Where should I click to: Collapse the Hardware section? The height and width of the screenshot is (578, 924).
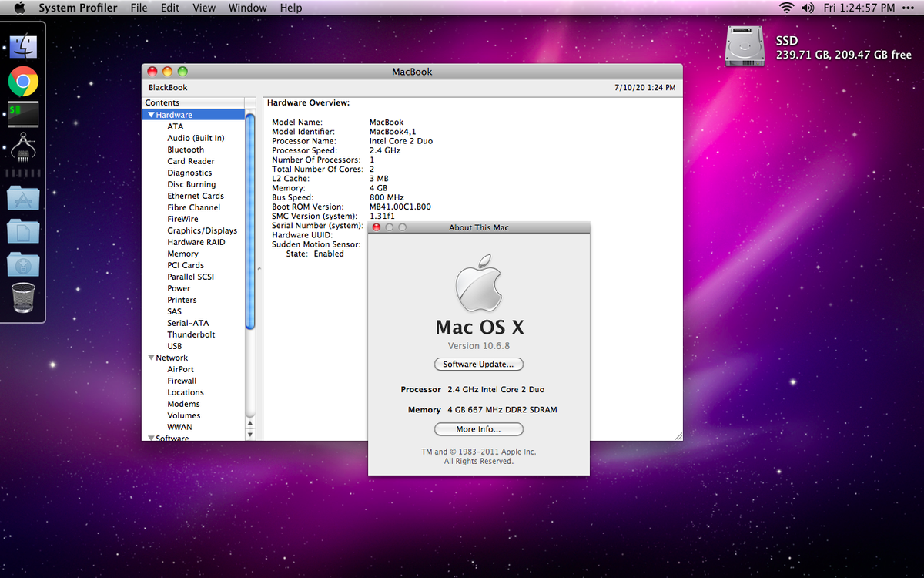(x=152, y=115)
